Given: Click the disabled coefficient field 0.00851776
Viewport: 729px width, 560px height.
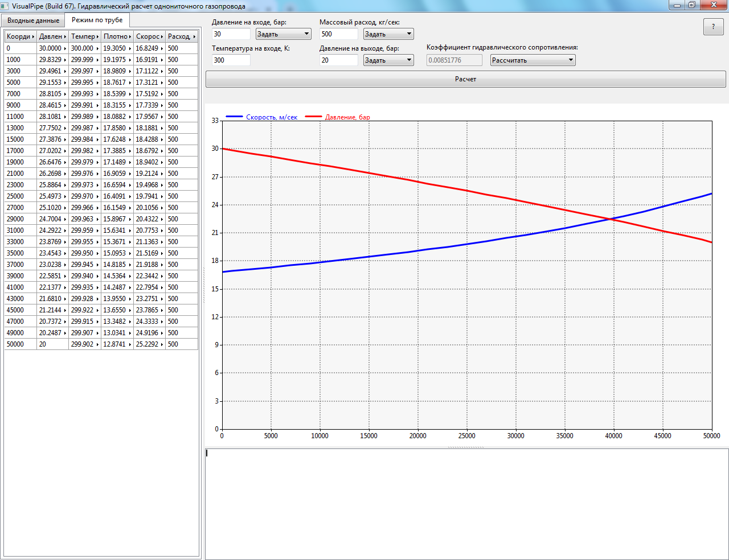Looking at the screenshot, I should pos(454,60).
